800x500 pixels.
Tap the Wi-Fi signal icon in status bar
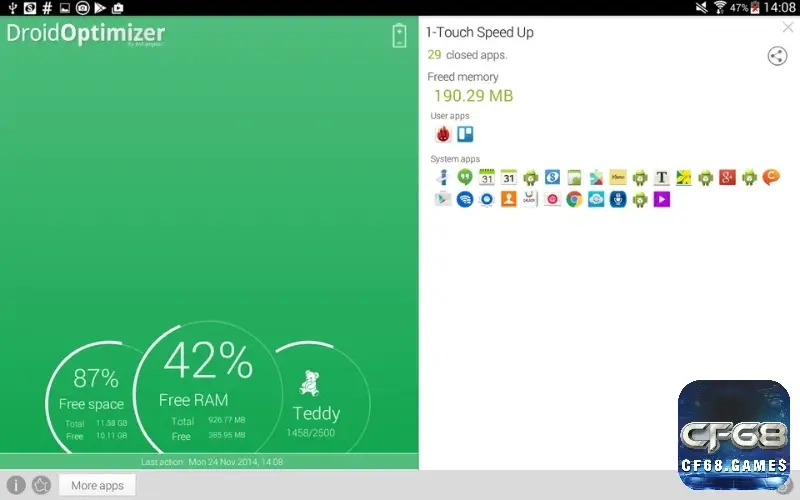click(719, 7)
